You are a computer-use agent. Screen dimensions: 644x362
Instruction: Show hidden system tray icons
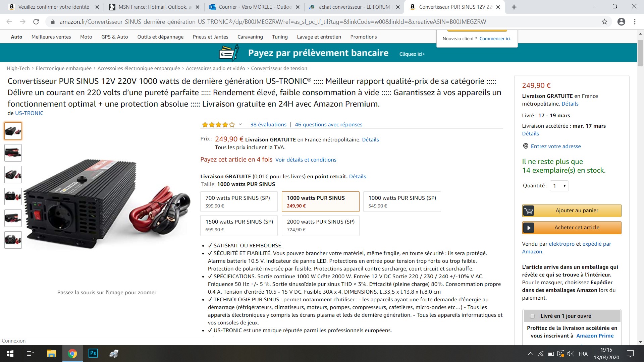pyautogui.click(x=530, y=354)
